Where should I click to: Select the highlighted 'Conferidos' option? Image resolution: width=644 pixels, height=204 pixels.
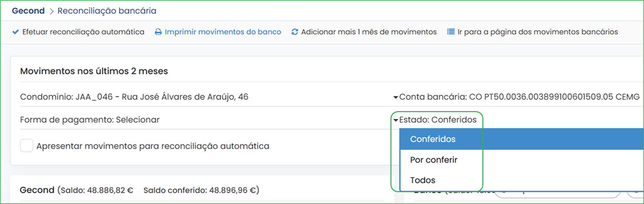point(522,139)
